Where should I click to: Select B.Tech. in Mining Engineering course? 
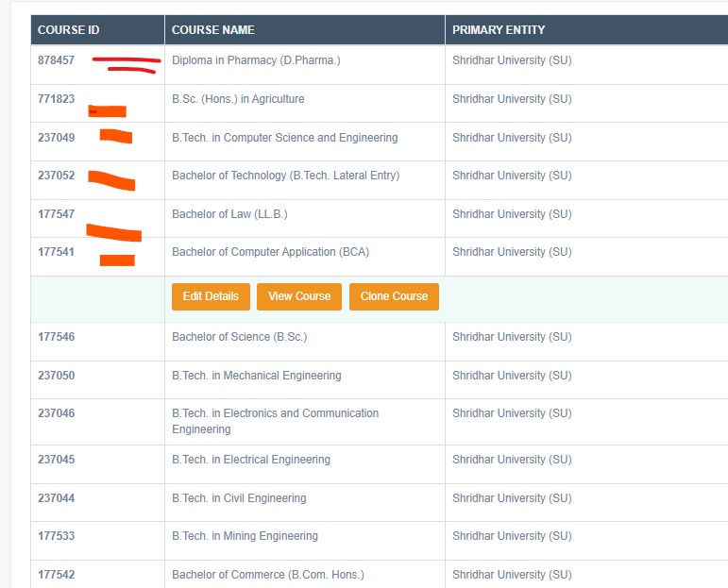(245, 536)
